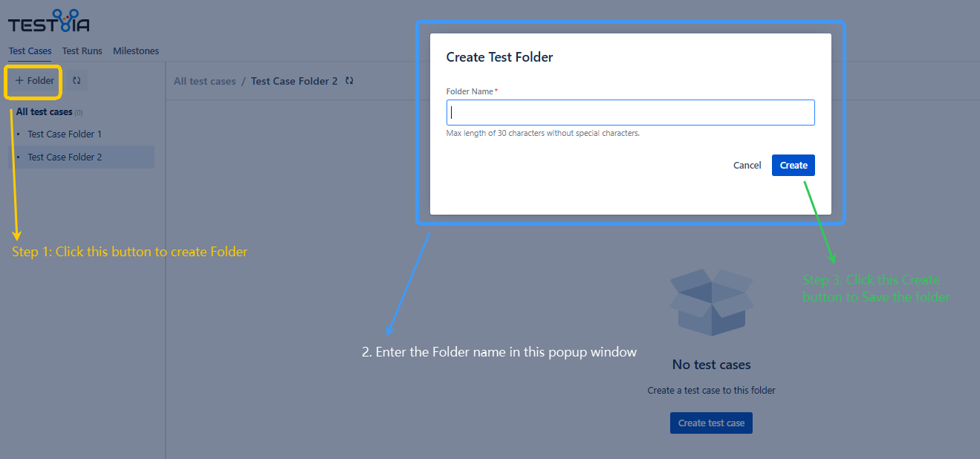Viewport: 980px width, 459px height.
Task: Click the Create Test Folder dialog title
Action: (x=499, y=57)
